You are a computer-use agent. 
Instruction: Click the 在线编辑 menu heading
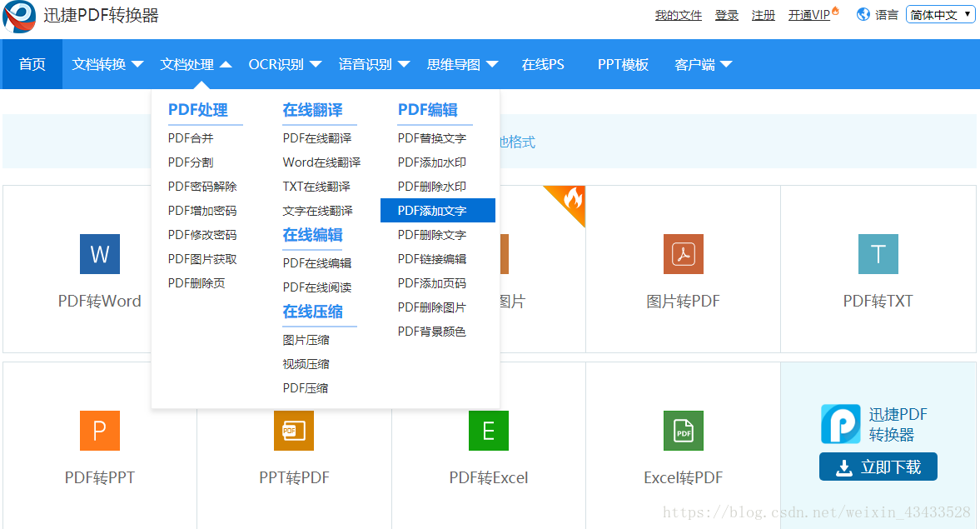click(x=312, y=235)
